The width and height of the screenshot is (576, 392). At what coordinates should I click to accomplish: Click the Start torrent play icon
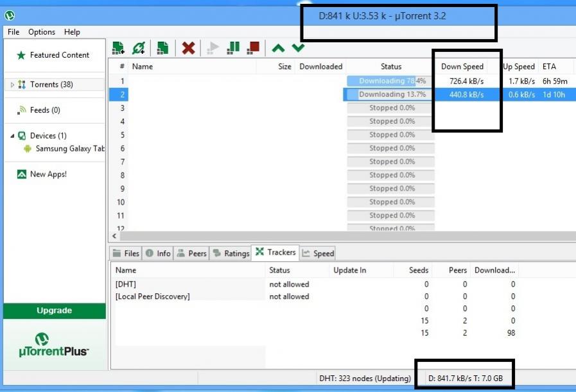click(x=213, y=47)
